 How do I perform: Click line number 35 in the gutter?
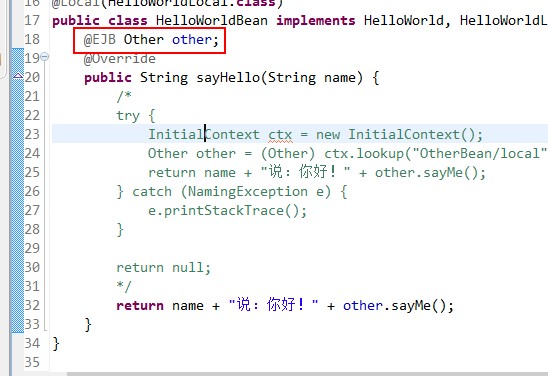tap(32, 362)
